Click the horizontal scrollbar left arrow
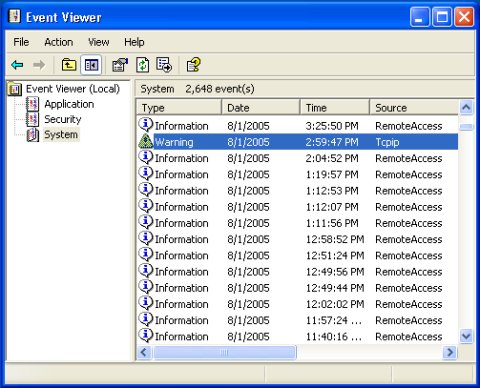The image size is (480, 388). (x=144, y=352)
